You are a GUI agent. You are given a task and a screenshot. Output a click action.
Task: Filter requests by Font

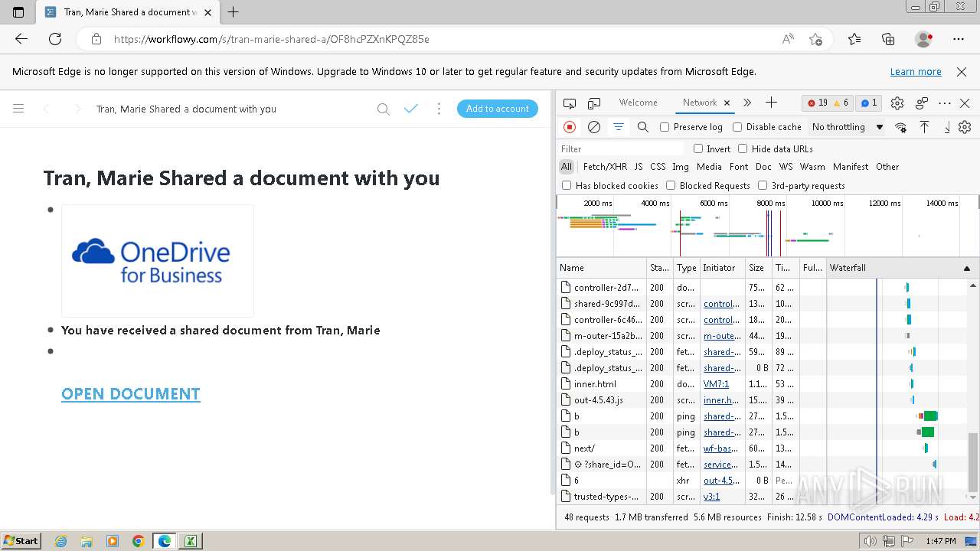tap(739, 166)
